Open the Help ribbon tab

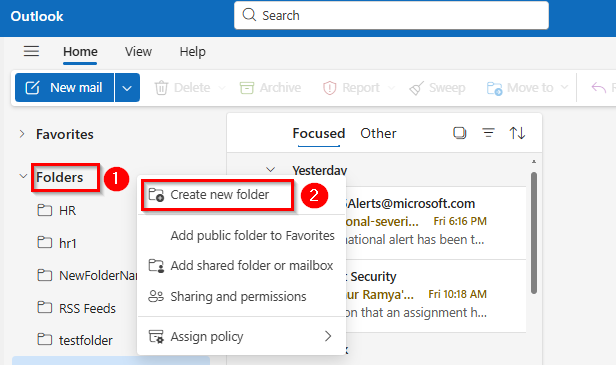192,51
